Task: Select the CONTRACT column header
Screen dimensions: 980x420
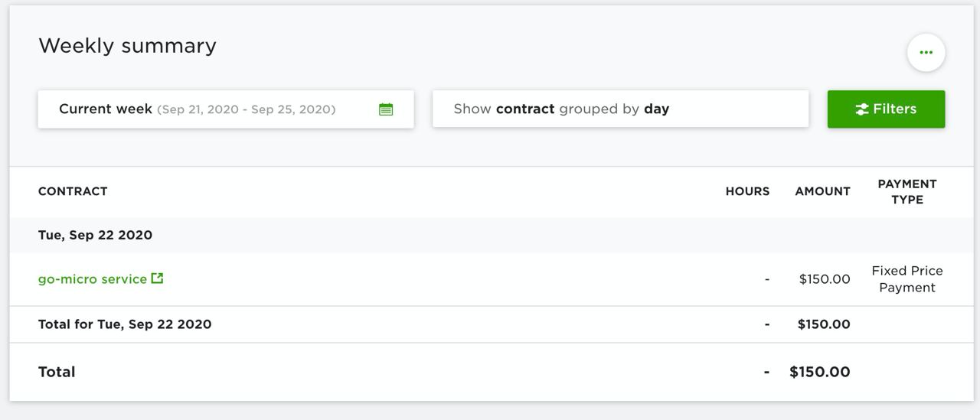Action: [x=73, y=191]
